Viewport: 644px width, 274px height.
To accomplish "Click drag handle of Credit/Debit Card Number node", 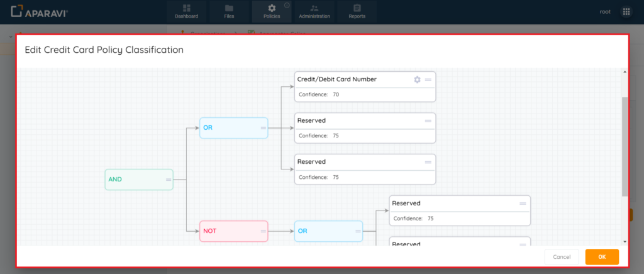I will click(428, 79).
